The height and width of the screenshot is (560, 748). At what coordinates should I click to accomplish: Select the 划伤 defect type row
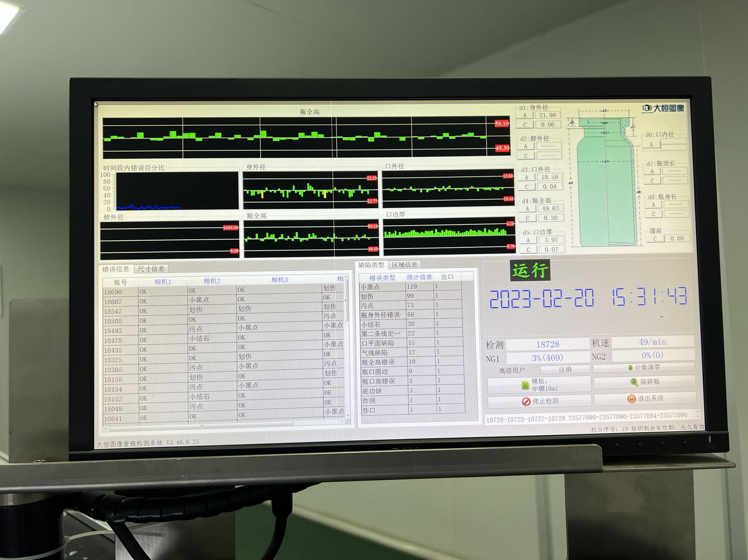(410, 296)
